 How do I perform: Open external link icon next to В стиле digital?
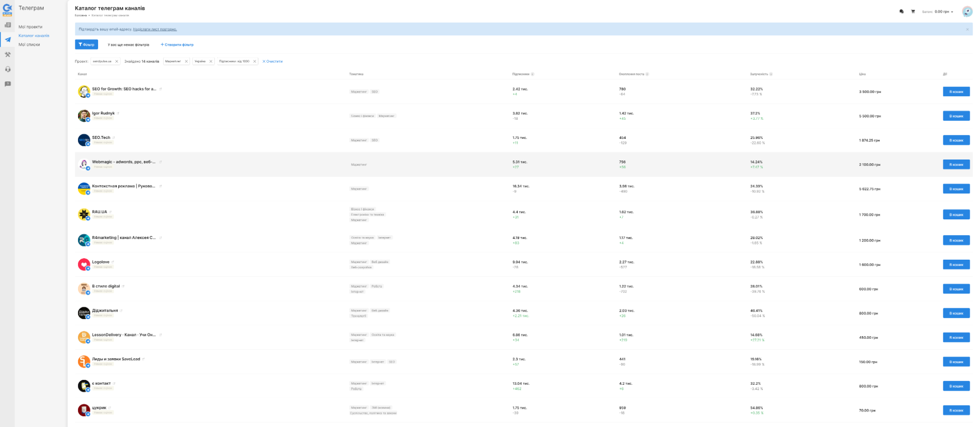[123, 286]
